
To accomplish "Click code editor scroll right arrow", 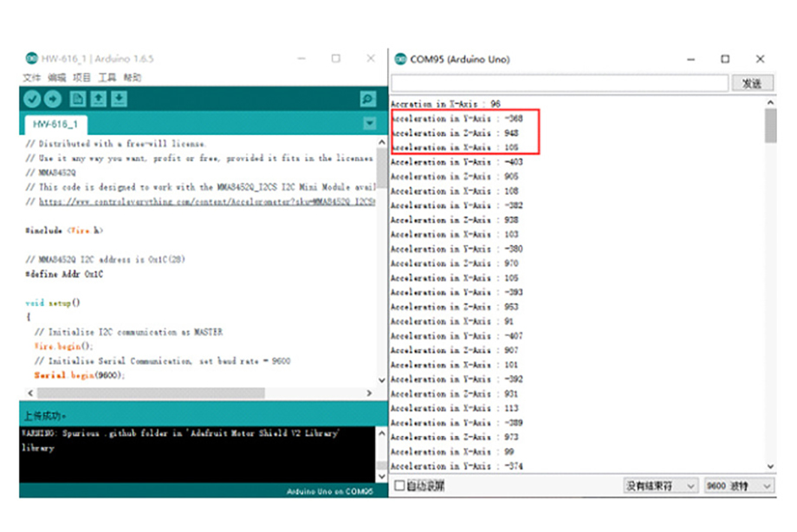I will 369,393.
